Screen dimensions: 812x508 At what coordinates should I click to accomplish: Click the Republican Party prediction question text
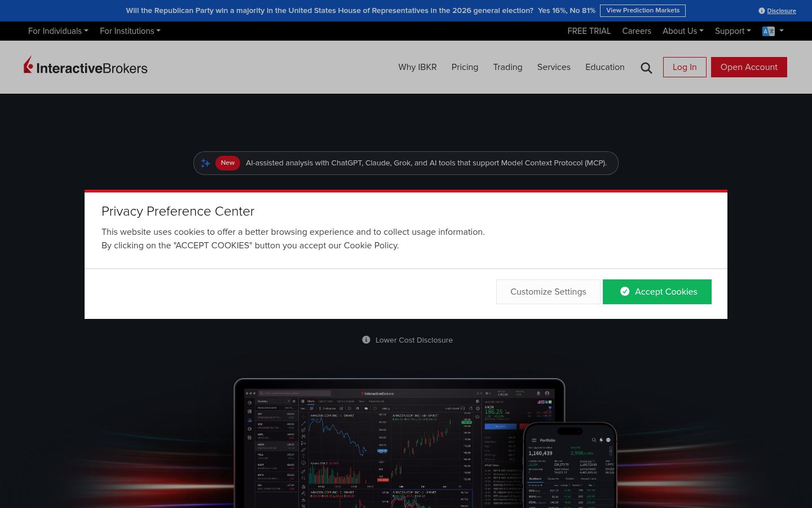(329, 11)
